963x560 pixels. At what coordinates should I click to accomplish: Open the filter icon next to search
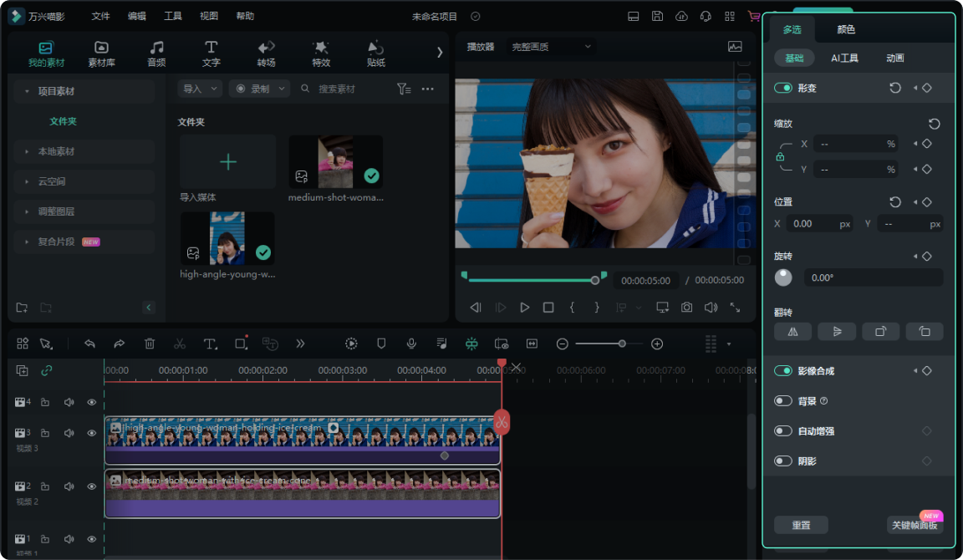404,89
